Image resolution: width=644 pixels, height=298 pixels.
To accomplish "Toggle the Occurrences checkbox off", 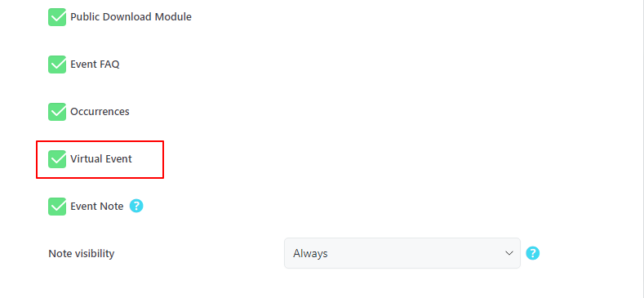I will click(x=57, y=112).
